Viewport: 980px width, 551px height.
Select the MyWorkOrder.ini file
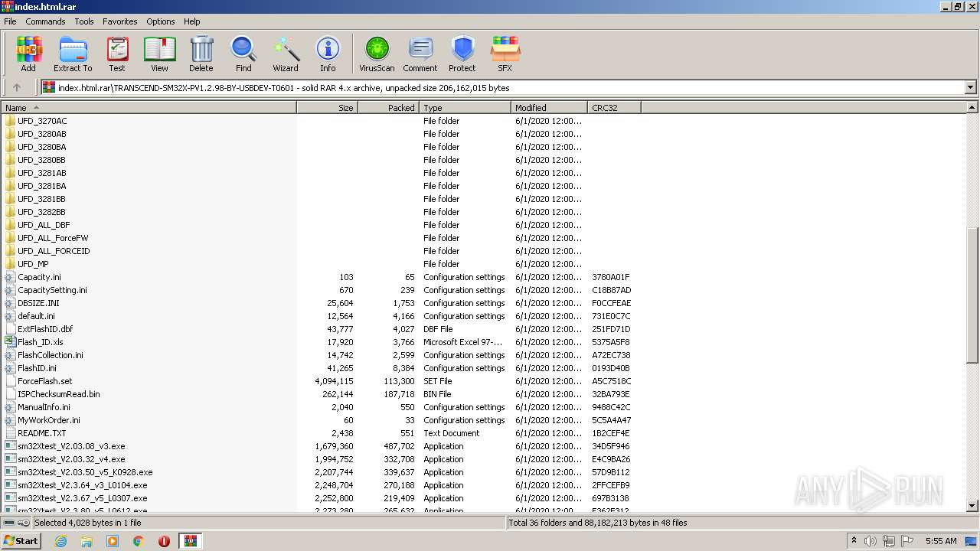tap(48, 420)
